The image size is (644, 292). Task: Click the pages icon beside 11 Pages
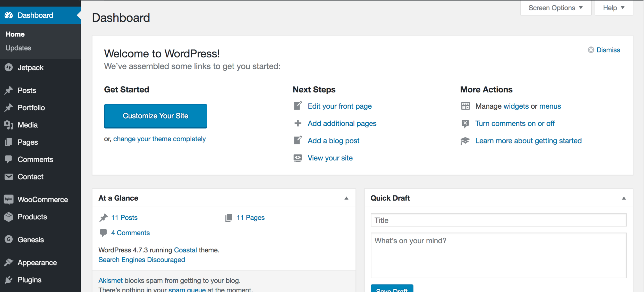click(x=228, y=218)
